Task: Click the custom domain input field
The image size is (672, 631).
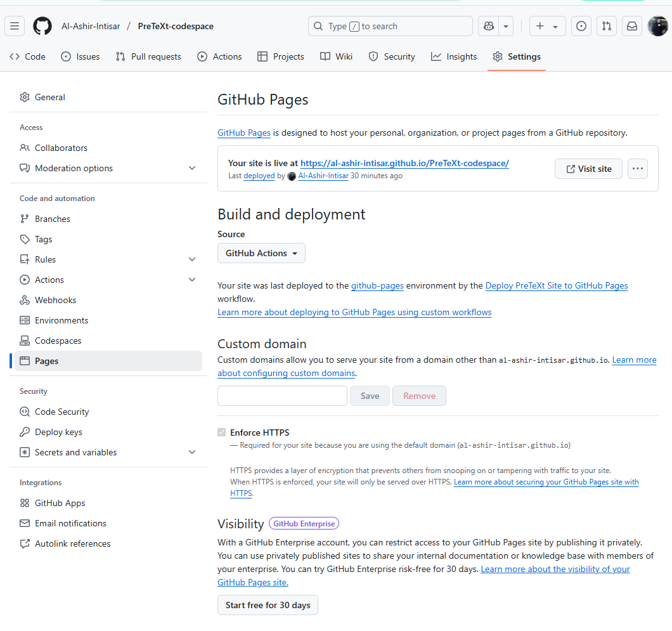Action: (282, 396)
